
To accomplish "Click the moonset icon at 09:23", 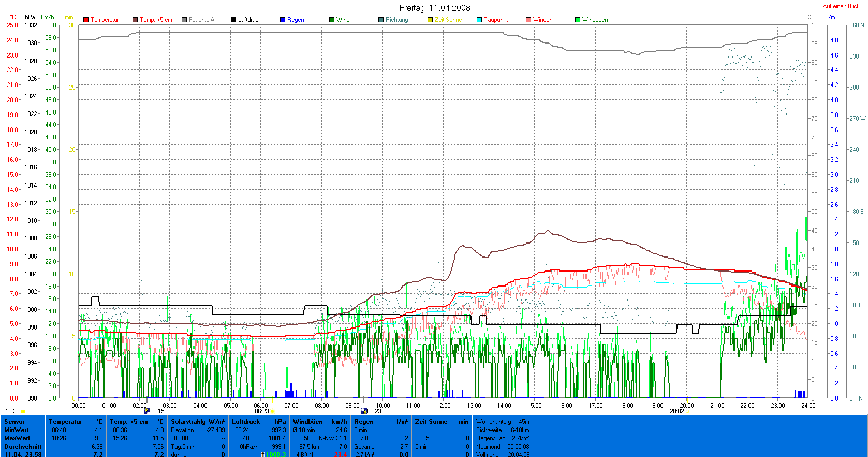I will (x=364, y=411).
